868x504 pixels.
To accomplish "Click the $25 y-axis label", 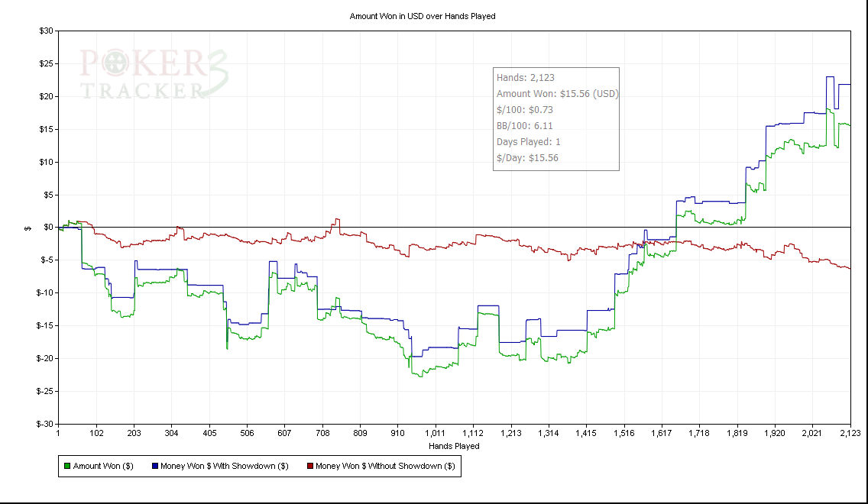I will [x=46, y=63].
